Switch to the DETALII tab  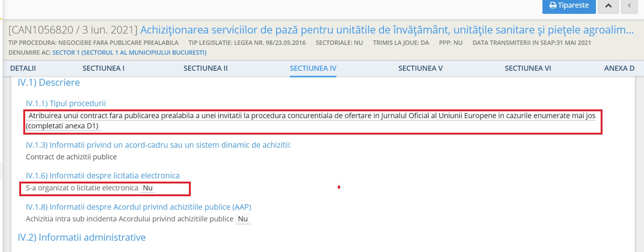point(23,68)
